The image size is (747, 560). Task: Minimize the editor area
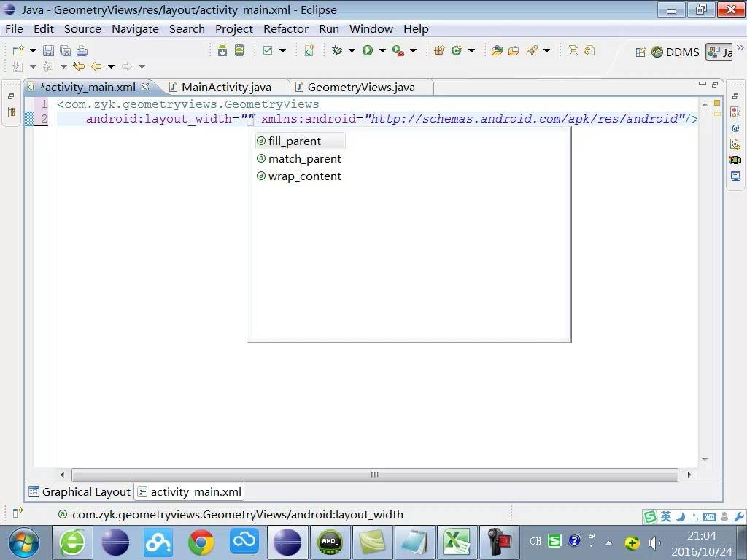(703, 84)
